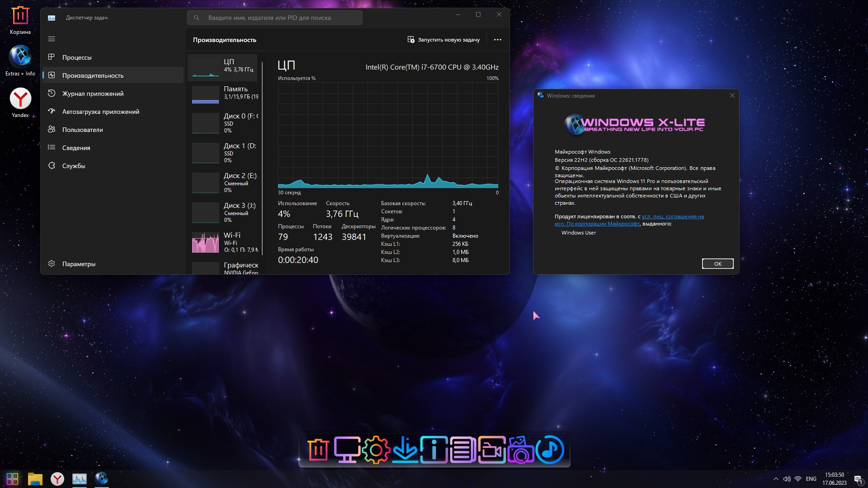Click the camera icon in dock
Viewport: 868px width, 488px height.
click(x=521, y=450)
